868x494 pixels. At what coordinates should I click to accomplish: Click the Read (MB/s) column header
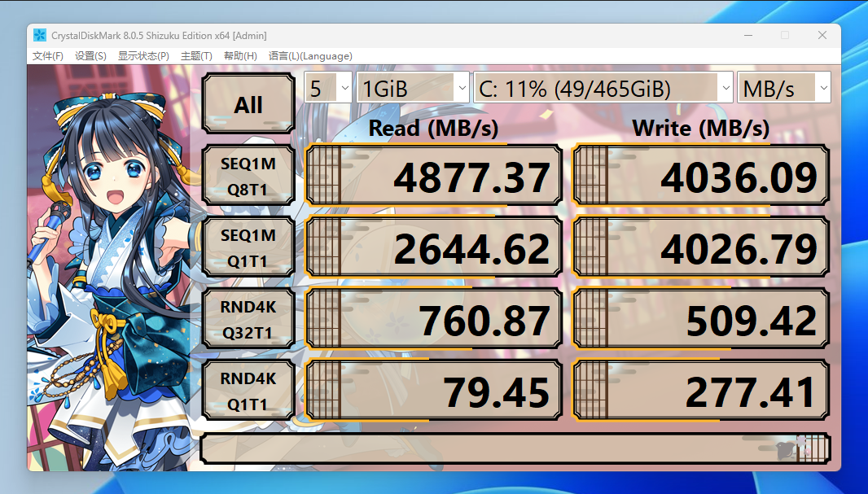[433, 129]
